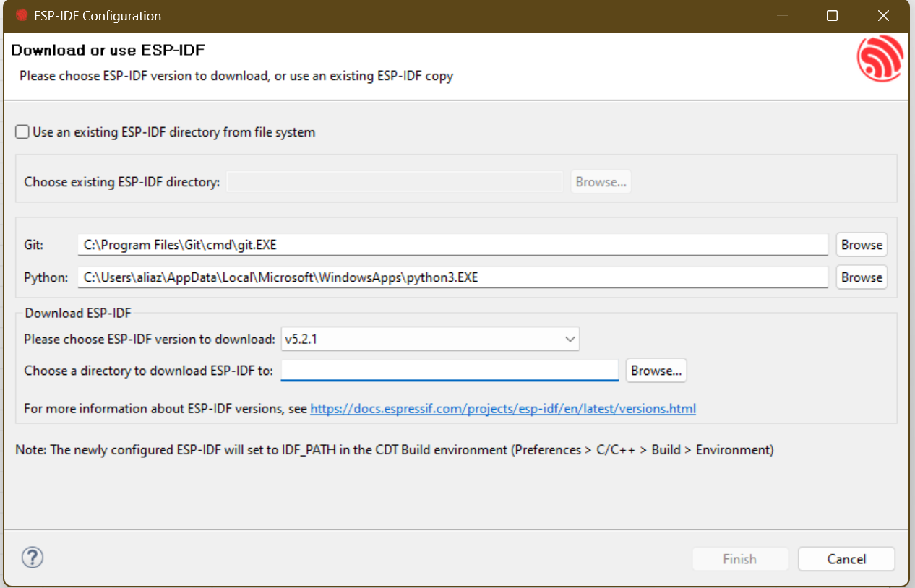Click the Please choose ESP-IDF version label
The height and width of the screenshot is (588, 915).
coord(150,339)
